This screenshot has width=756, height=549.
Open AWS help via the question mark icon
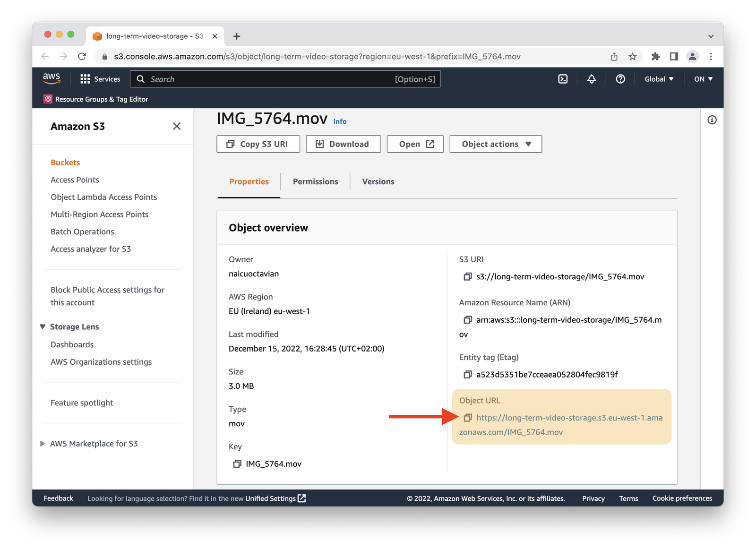620,79
